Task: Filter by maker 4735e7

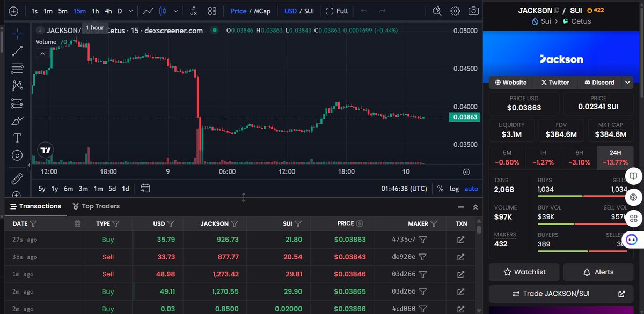Action: click(423, 240)
